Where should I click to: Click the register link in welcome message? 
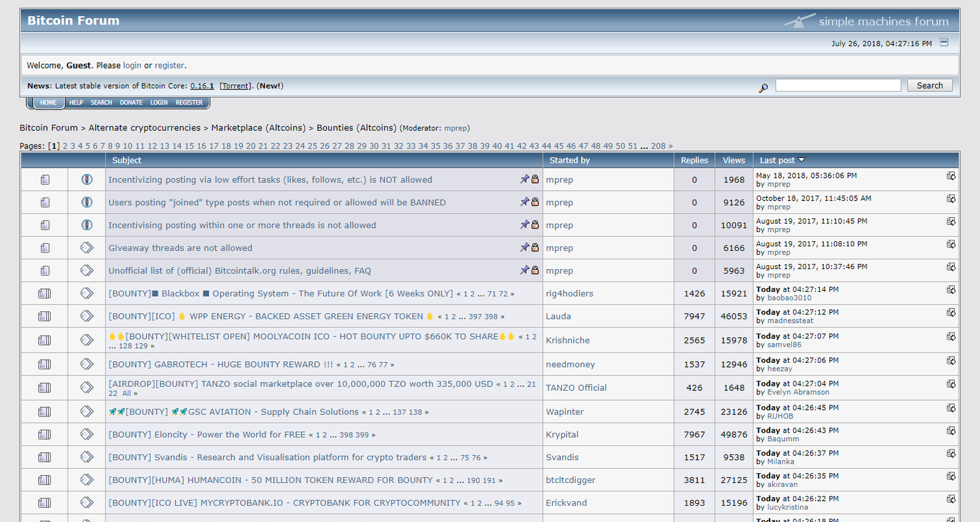pyautogui.click(x=169, y=66)
